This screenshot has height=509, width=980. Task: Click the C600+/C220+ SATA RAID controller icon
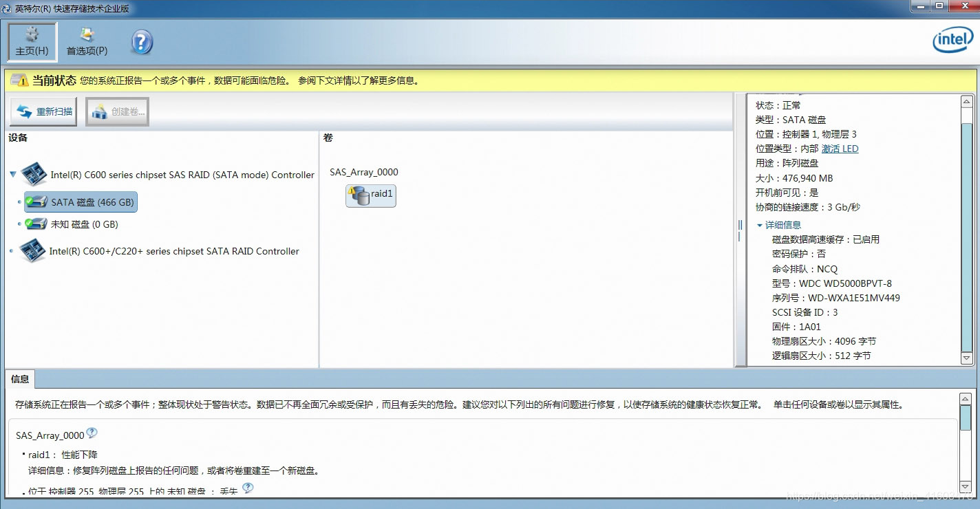(x=32, y=251)
